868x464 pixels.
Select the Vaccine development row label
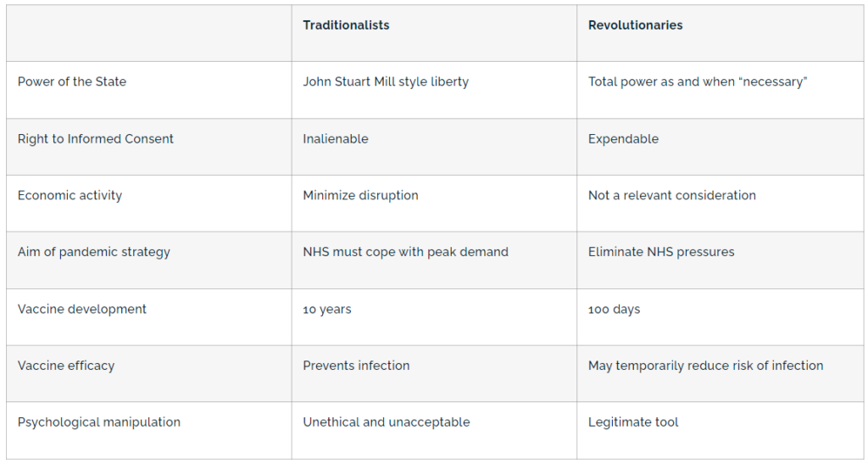pos(82,310)
